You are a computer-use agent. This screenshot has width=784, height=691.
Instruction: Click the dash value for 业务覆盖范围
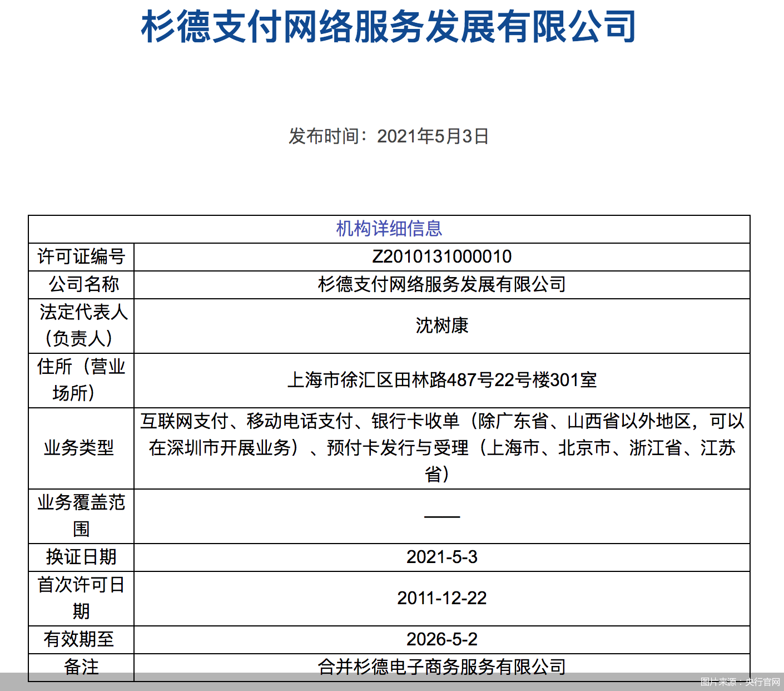pos(441,516)
